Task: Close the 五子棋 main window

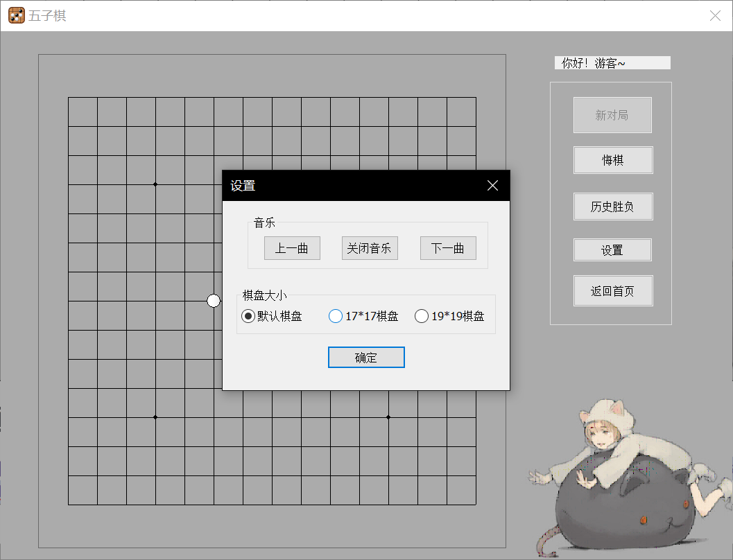Action: pos(715,15)
